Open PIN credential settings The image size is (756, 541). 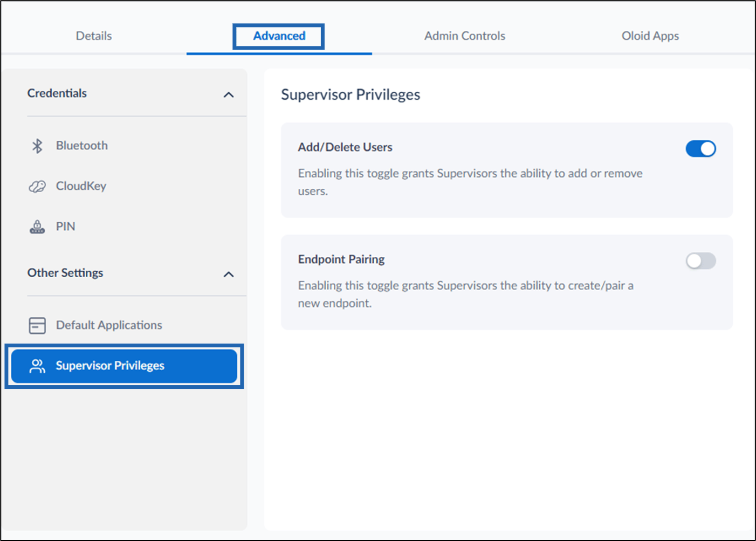[125, 227]
